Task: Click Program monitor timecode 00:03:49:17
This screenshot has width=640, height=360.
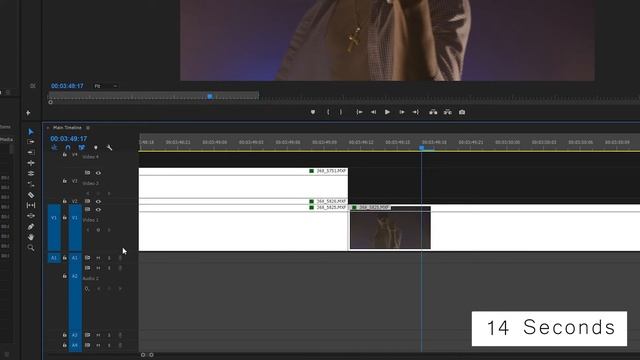Action: click(67, 86)
